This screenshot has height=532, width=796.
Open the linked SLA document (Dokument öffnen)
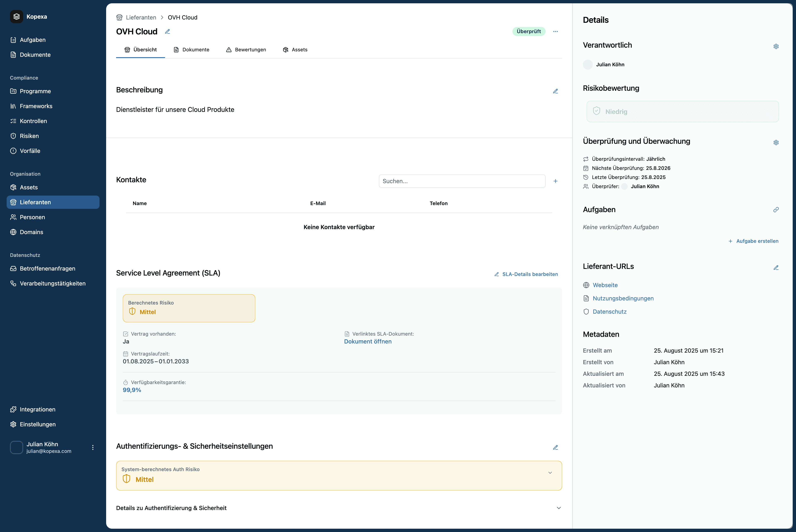pos(368,342)
